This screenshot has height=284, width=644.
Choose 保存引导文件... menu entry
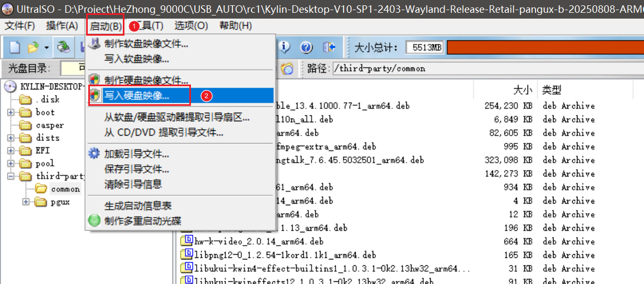180,170
